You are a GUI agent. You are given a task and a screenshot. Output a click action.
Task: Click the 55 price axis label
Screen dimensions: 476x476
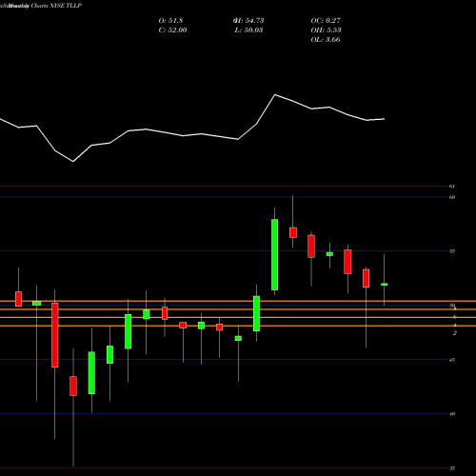(x=452, y=251)
